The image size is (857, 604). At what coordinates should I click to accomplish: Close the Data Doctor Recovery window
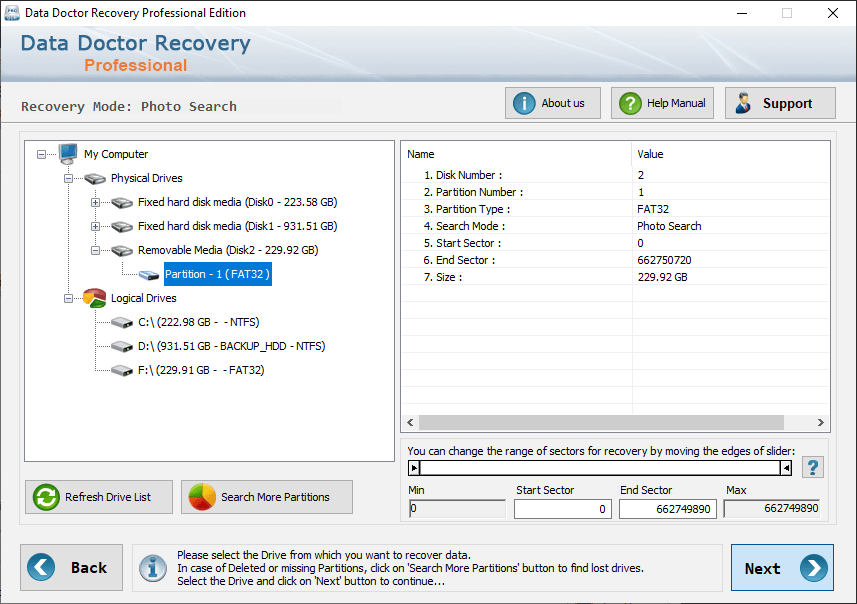point(832,13)
